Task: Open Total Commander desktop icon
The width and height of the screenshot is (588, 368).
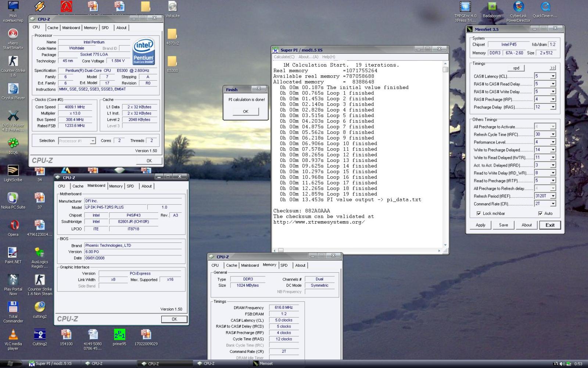Action: [13, 312]
